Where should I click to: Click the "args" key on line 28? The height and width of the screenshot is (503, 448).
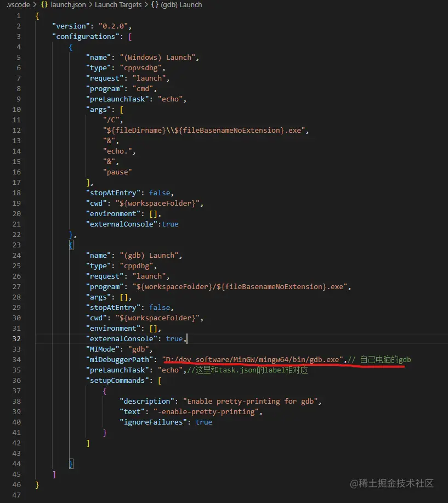[x=99, y=297]
